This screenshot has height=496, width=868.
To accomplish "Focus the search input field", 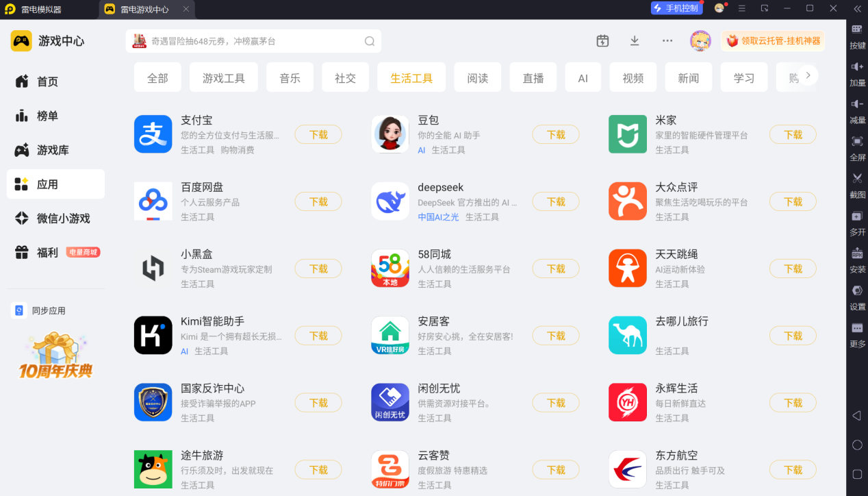I will click(253, 41).
